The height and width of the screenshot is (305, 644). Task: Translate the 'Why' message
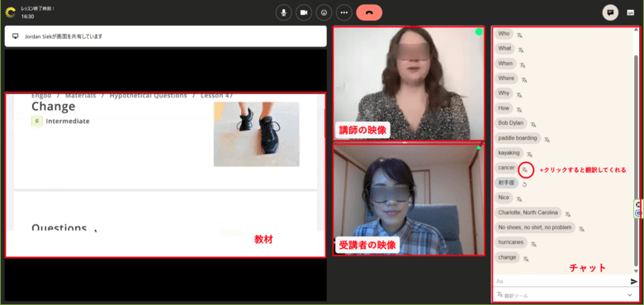click(519, 95)
